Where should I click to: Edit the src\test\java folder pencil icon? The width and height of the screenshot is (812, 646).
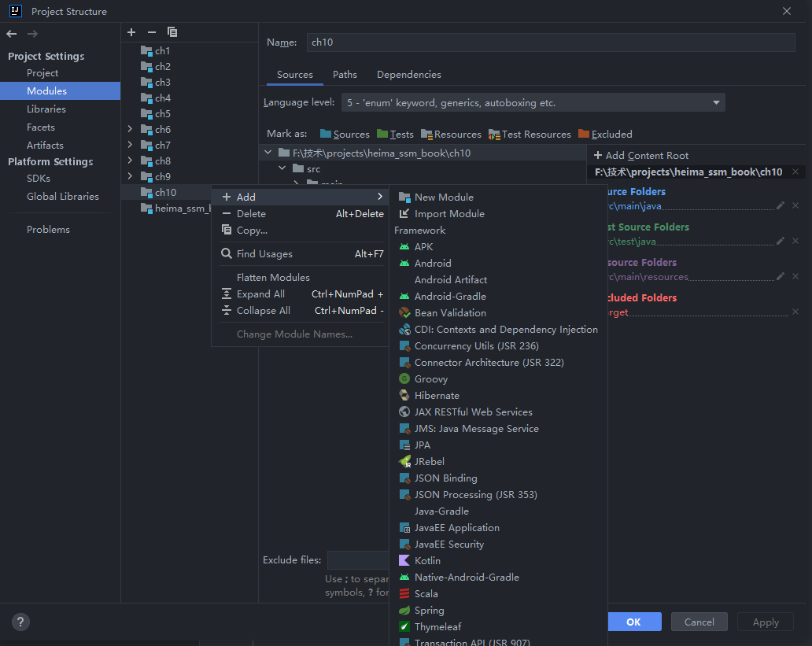click(x=781, y=241)
